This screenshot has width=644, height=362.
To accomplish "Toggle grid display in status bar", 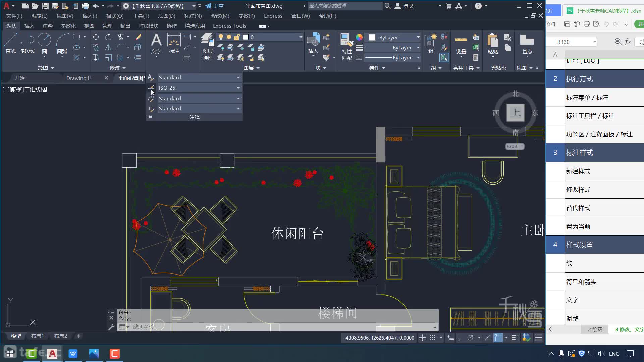I will coord(423,338).
